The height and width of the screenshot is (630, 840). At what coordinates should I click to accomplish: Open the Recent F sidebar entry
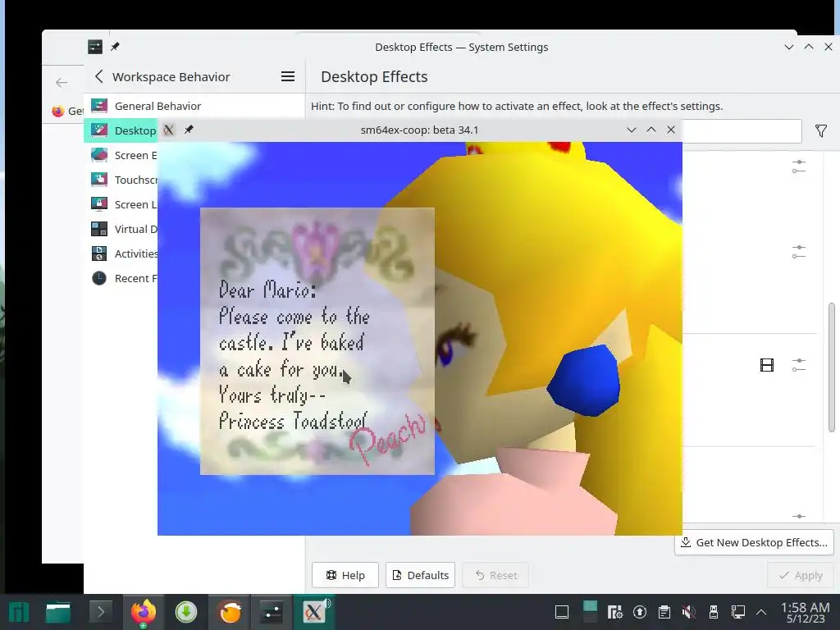click(121, 279)
